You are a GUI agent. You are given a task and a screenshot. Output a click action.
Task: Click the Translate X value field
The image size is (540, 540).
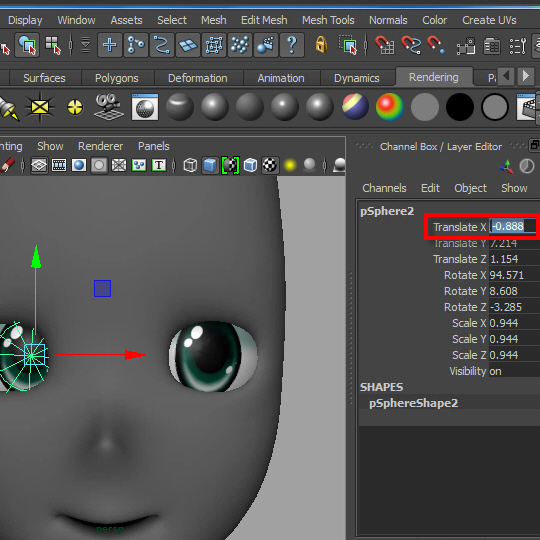[x=513, y=226]
